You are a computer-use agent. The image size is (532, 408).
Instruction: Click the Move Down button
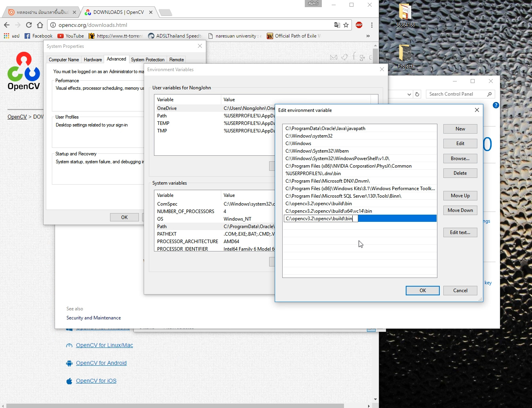click(x=460, y=210)
